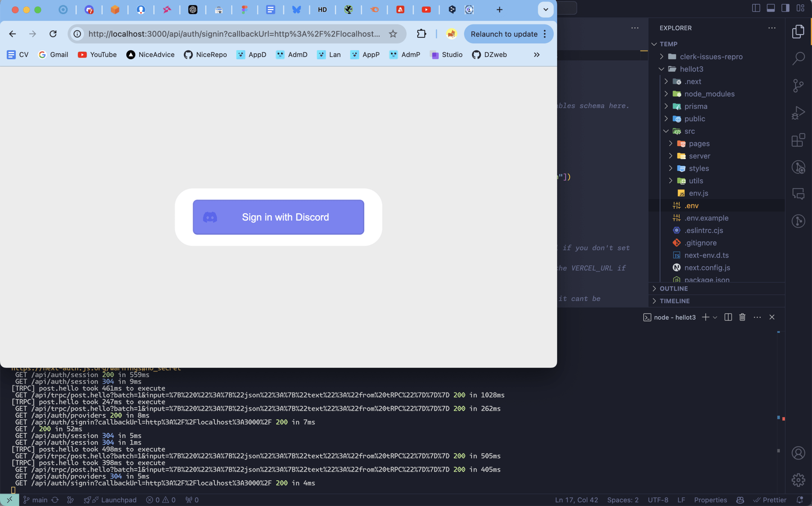The image size is (812, 506).
Task: Open the Extensions view icon
Action: 798,140
